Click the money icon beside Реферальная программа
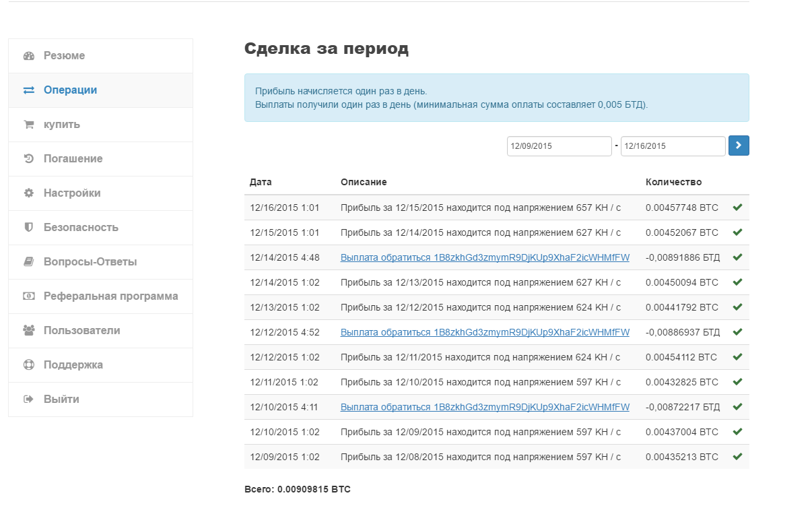The image size is (812, 510). (x=28, y=296)
